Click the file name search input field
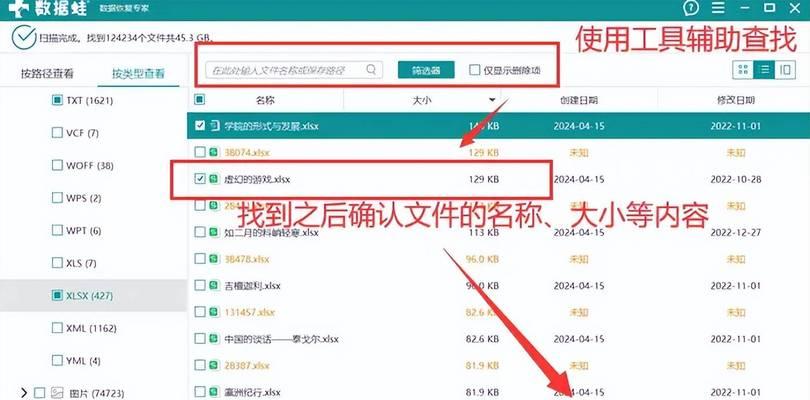810x400 pixels. click(294, 70)
